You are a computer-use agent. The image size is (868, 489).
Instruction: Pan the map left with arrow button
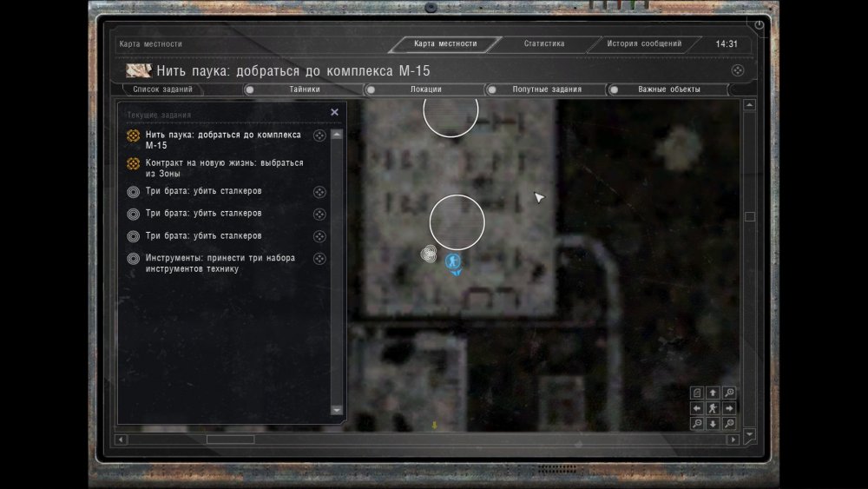697,408
